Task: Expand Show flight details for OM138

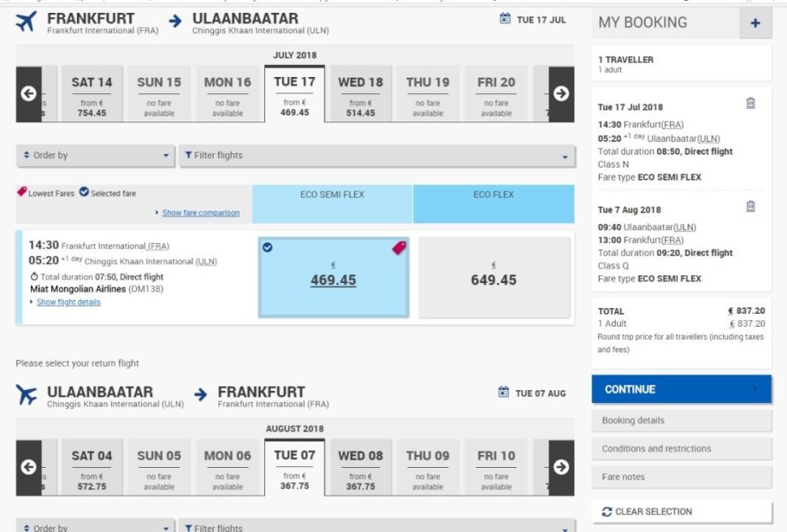Action: click(68, 302)
